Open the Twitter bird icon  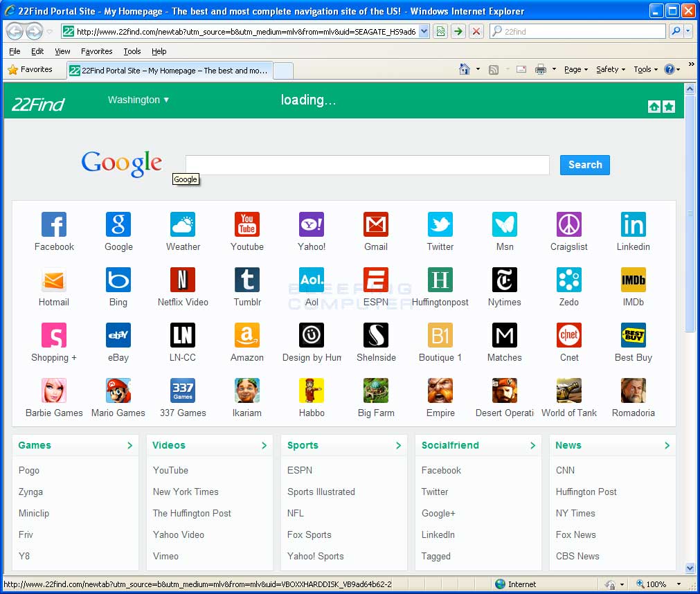click(440, 224)
